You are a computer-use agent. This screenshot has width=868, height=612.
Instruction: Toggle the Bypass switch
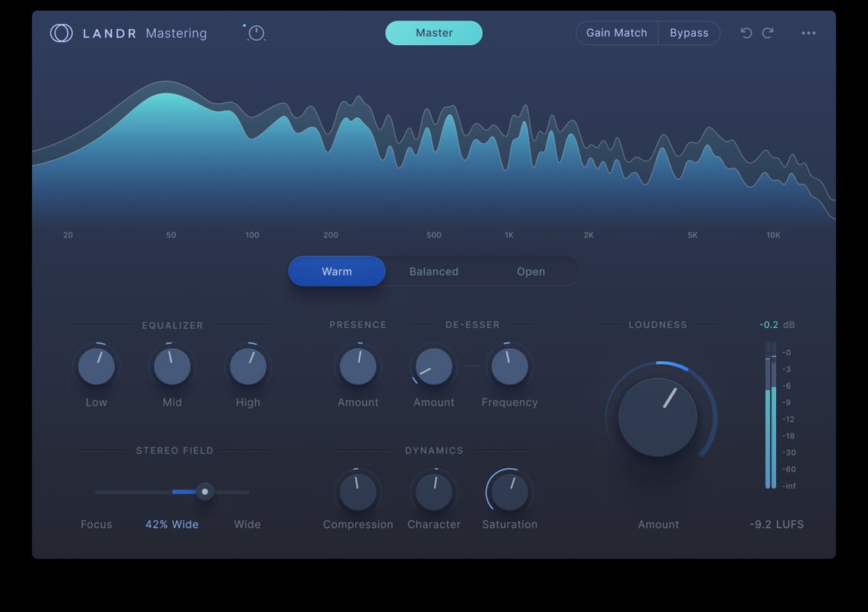coord(689,33)
